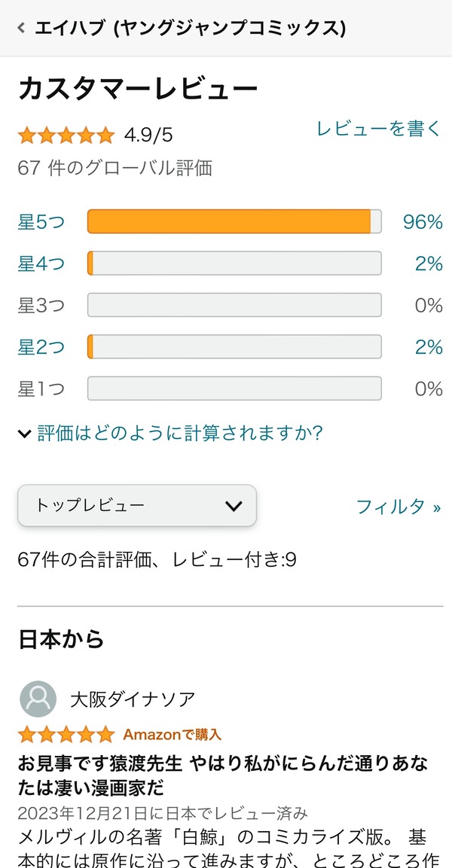Open review titled お見事です猿渡先生
The height and width of the screenshot is (868, 452).
[x=223, y=776]
